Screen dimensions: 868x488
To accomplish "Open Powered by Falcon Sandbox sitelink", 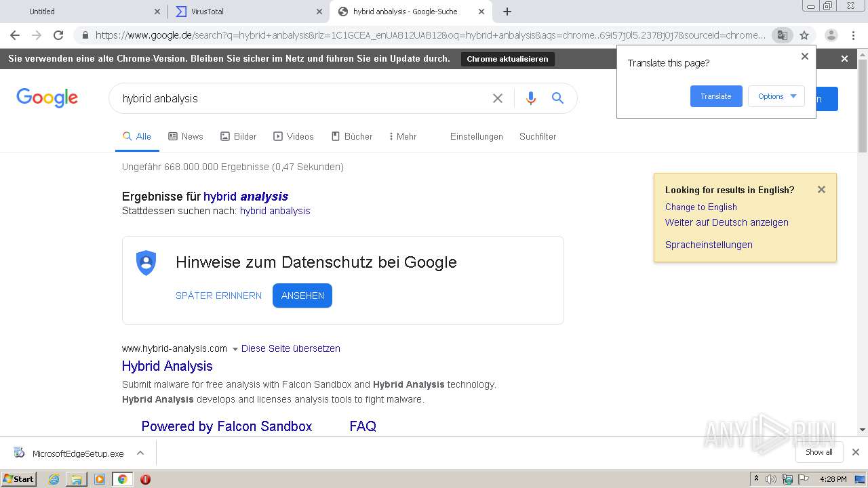I will (x=227, y=426).
